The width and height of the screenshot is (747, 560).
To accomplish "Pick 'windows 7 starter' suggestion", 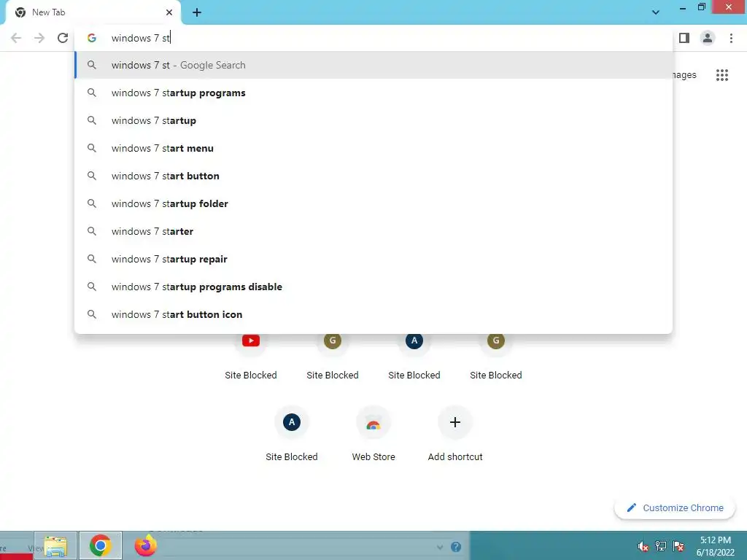I will [x=373, y=231].
